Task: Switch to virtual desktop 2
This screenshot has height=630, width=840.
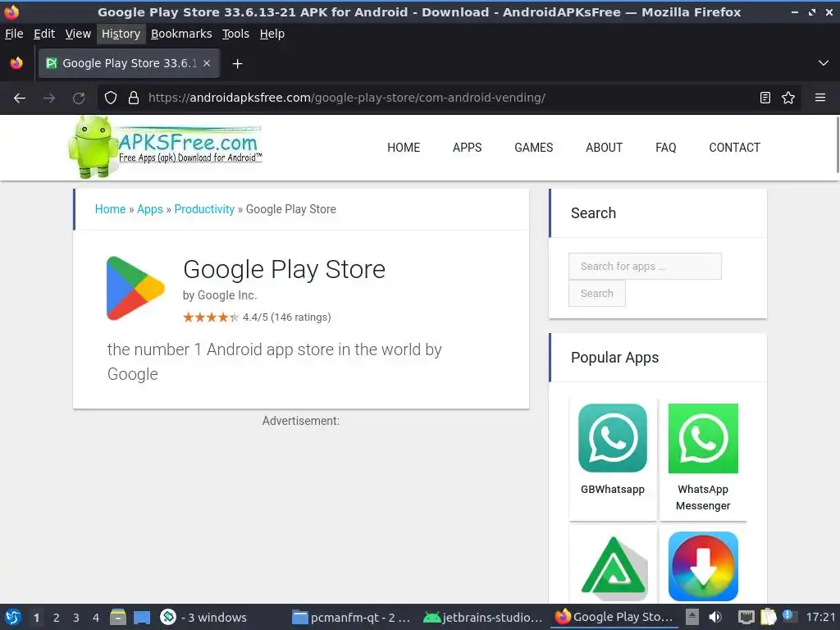Action: click(x=57, y=618)
